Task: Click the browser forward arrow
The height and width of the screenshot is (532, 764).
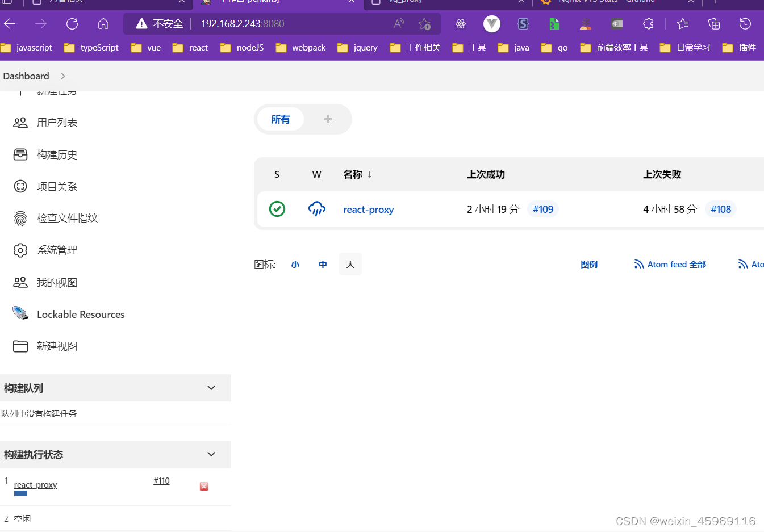Action: (41, 24)
